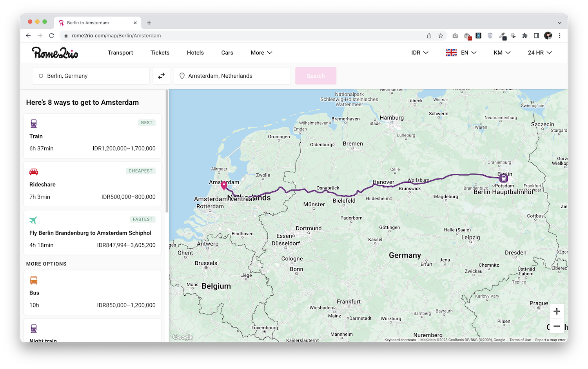This screenshot has width=588, height=369.
Task: Click the CHEAPEST badge on Rideshare card
Action: [141, 171]
